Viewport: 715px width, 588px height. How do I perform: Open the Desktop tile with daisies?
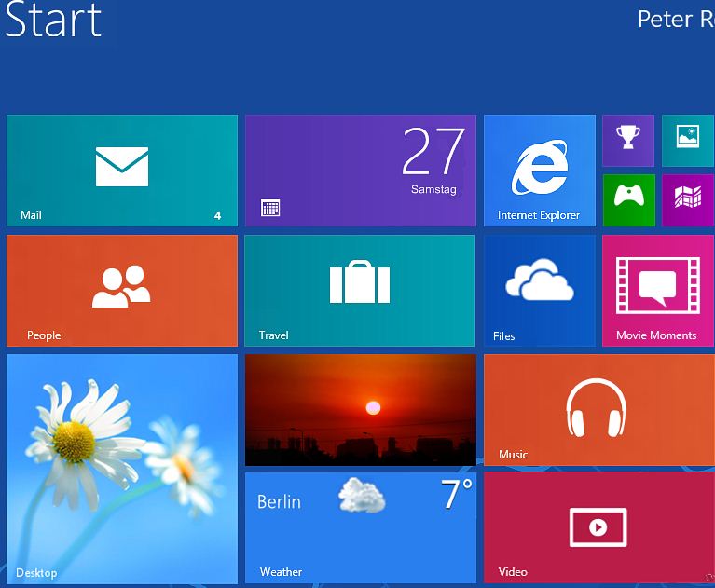coord(122,469)
